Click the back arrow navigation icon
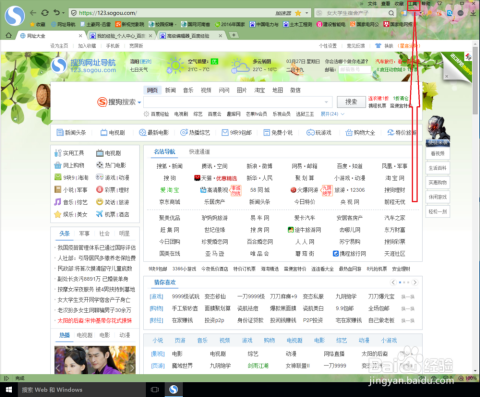 pyautogui.click(x=33, y=13)
